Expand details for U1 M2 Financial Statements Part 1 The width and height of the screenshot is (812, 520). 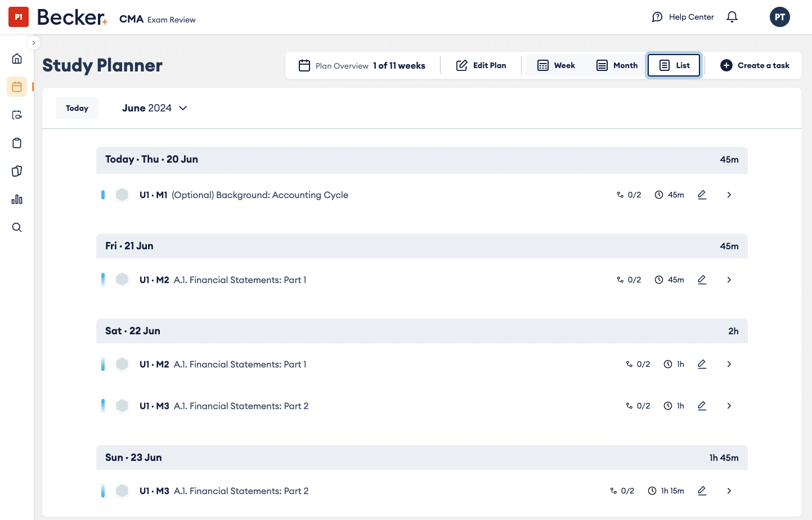coord(729,280)
